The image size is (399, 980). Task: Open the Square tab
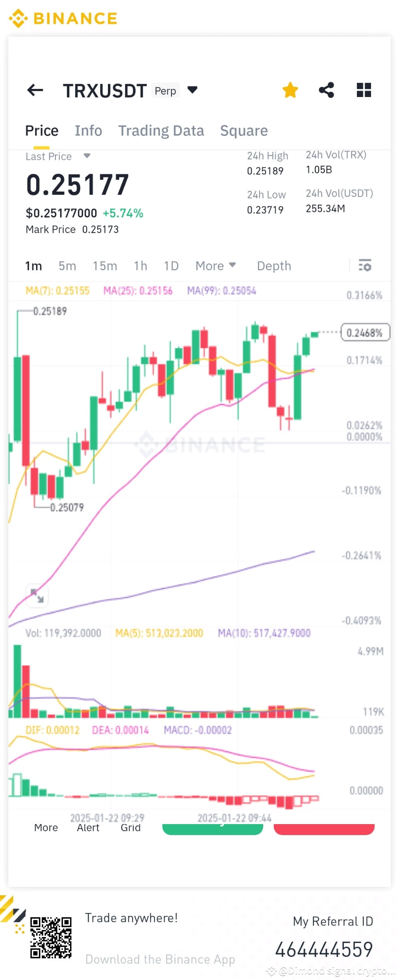pyautogui.click(x=244, y=130)
